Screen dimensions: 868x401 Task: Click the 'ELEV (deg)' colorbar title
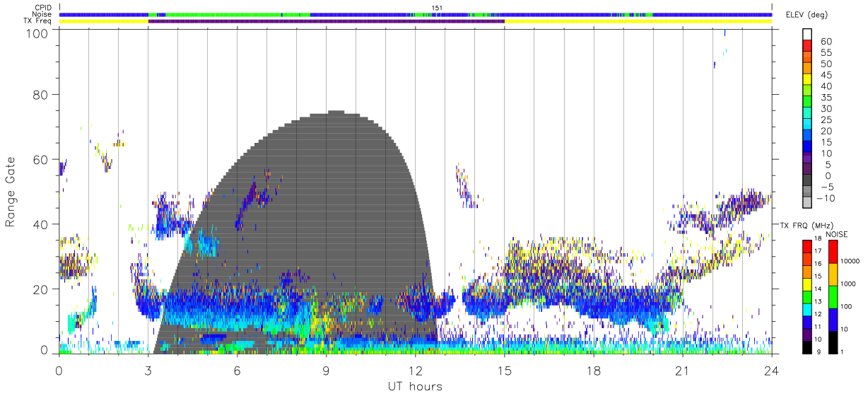(x=806, y=16)
